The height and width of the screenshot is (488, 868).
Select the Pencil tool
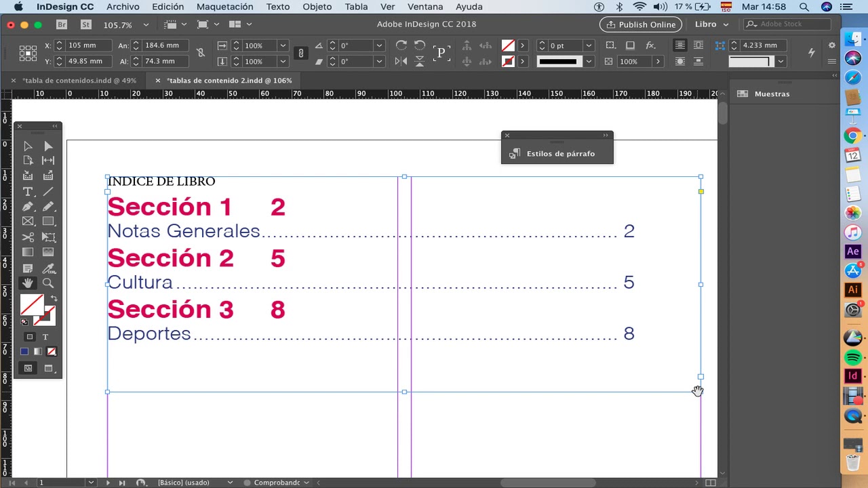[x=48, y=207]
